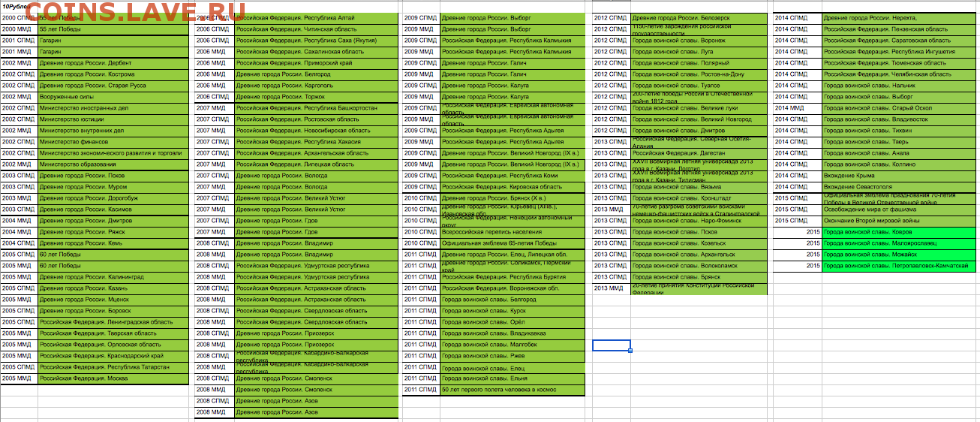Select the 'Министерство образования' cell
Image resolution: width=980 pixels, height=422 pixels.
point(113,164)
